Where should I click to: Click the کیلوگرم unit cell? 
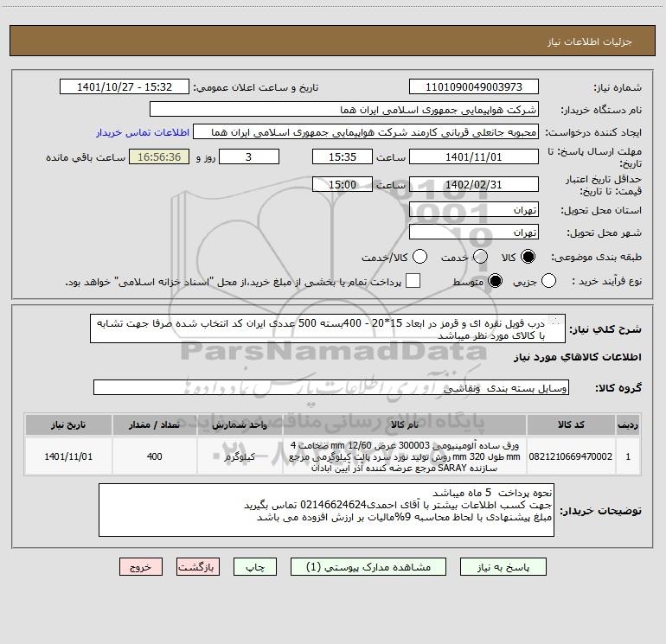[x=240, y=456]
